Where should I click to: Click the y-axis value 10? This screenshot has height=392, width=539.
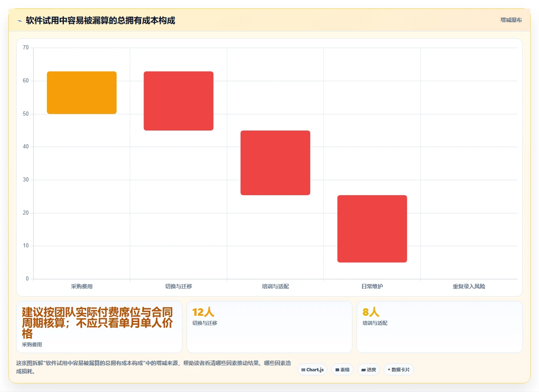coord(26,246)
